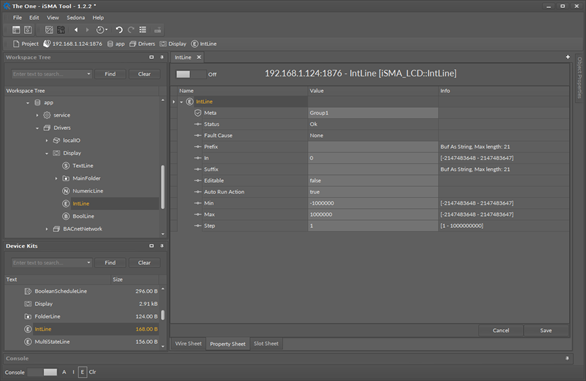Screen dimensions: 586x381
Task: Click the Cancel button
Action: (500, 330)
